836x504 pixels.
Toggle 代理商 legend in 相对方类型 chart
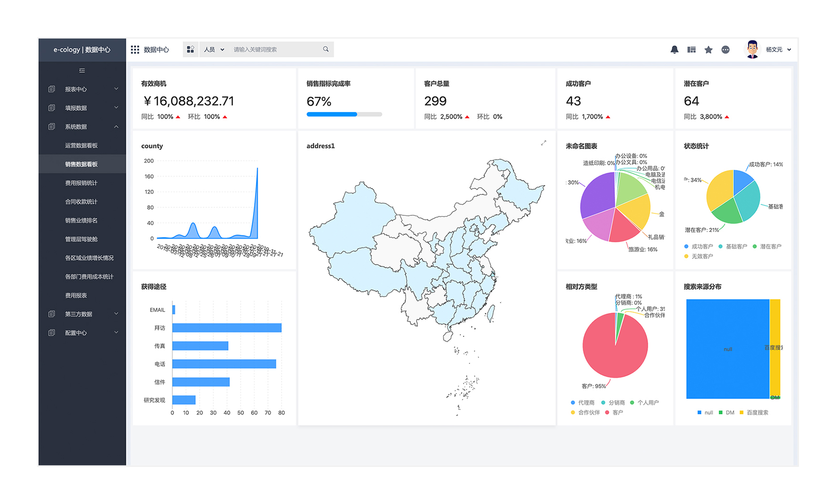[582, 403]
